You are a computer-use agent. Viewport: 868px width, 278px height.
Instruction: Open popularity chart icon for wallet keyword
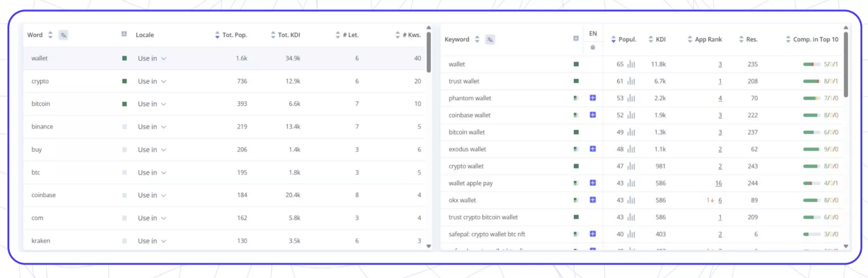coord(631,64)
